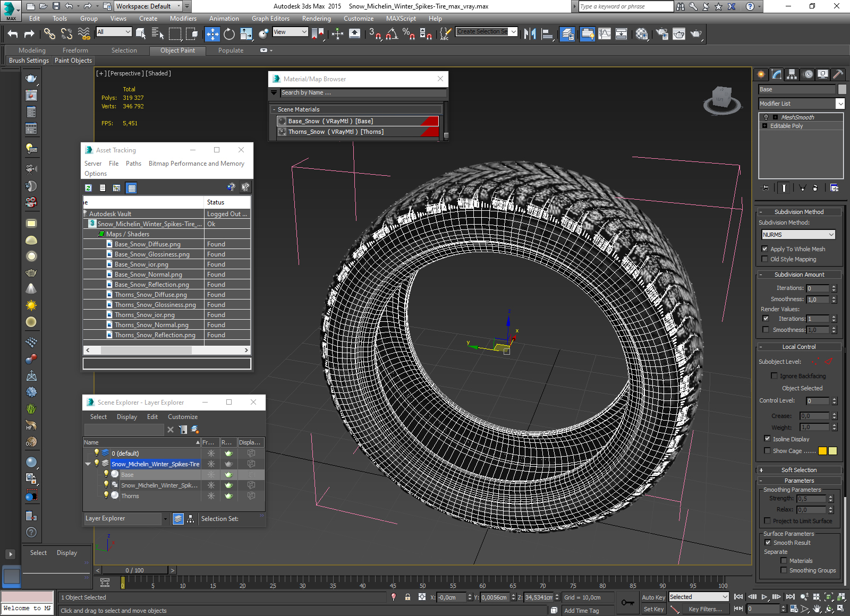
Task: Click the Redo arrow in main toolbar
Action: point(29,34)
